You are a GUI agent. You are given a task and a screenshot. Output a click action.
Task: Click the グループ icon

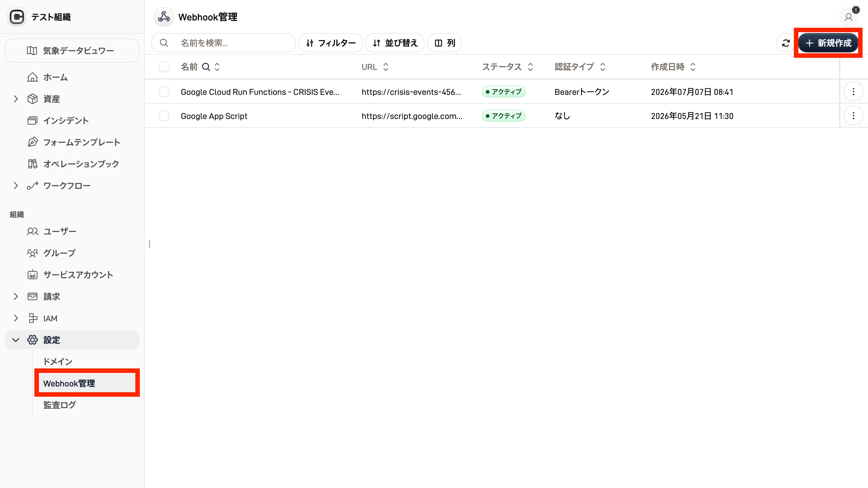32,253
